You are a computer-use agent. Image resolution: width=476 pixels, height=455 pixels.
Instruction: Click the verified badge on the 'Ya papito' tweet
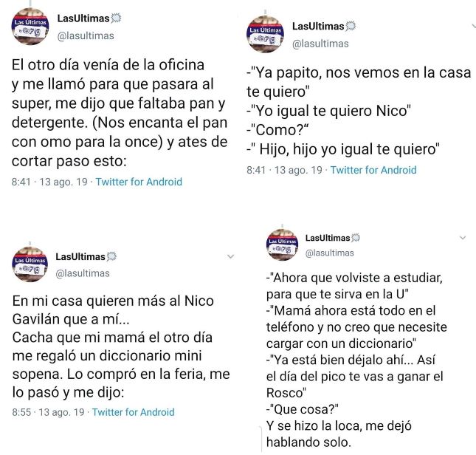point(351,27)
